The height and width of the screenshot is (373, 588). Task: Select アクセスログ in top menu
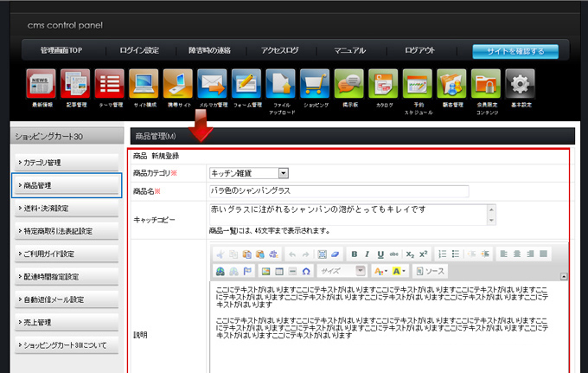click(279, 51)
